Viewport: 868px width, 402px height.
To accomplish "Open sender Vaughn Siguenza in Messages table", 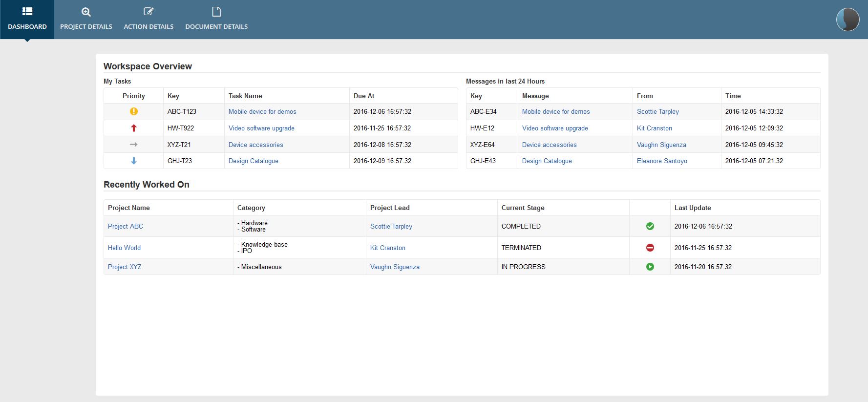I will 661,145.
